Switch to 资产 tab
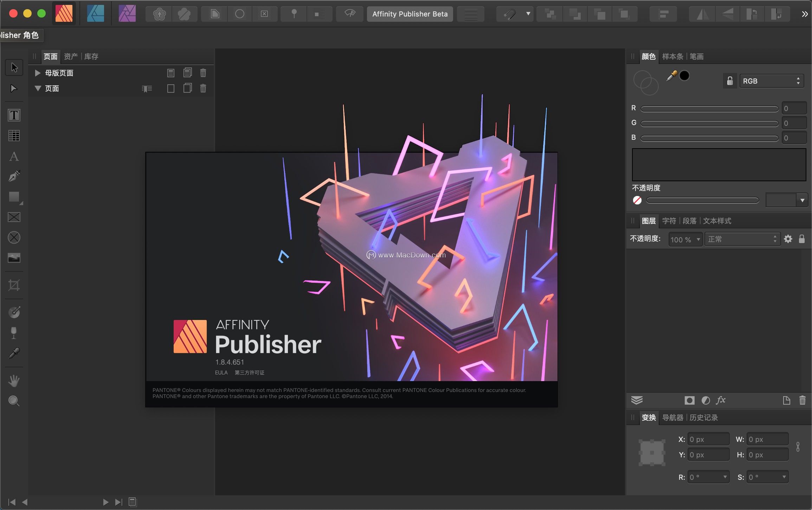The image size is (812, 510). pyautogui.click(x=71, y=57)
